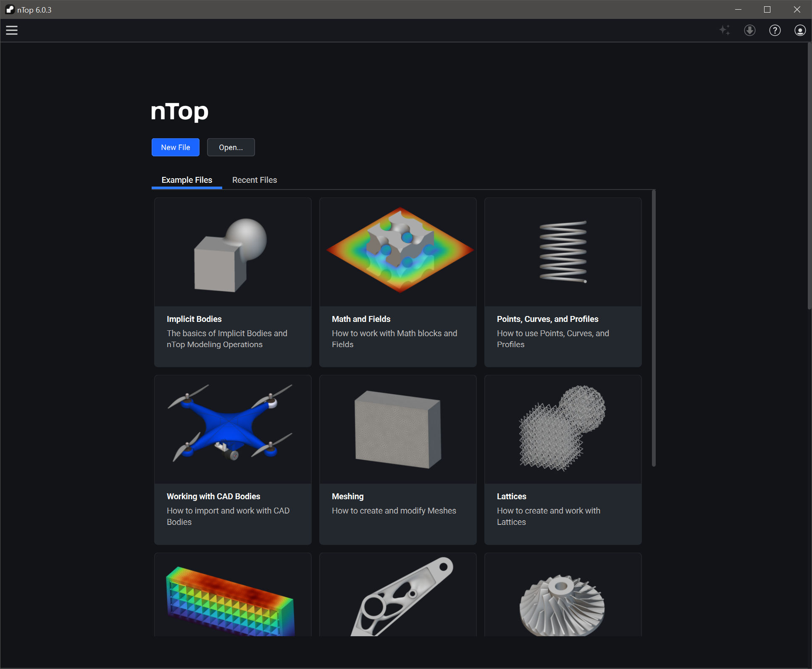This screenshot has height=669, width=812.
Task: Click 'The basics of Implicit Bodies' description
Action: click(x=227, y=339)
